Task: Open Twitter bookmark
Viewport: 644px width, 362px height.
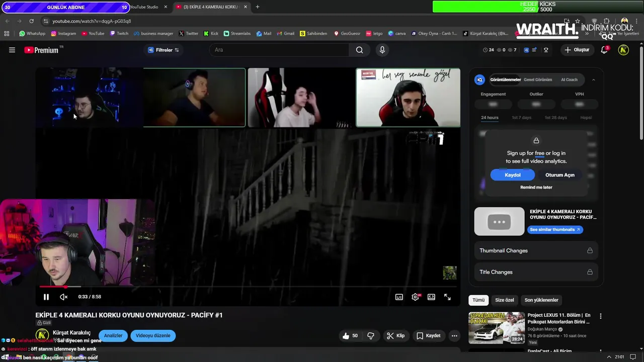Action: pos(189,34)
